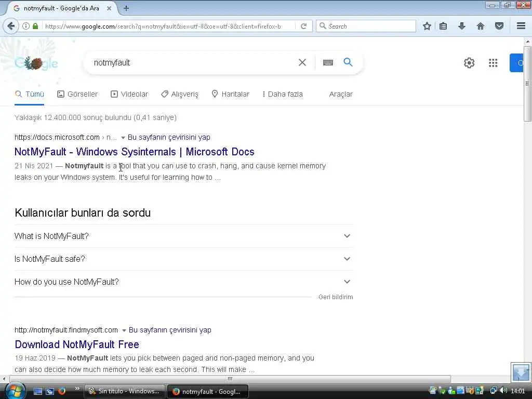Go to the Firefox home icon
532x399 pixels.
point(481,26)
